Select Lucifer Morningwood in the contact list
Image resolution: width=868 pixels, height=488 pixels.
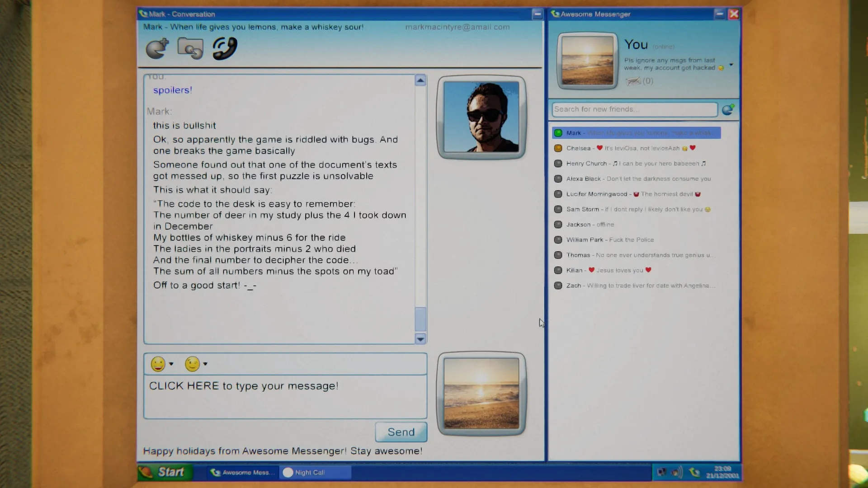[596, 194]
